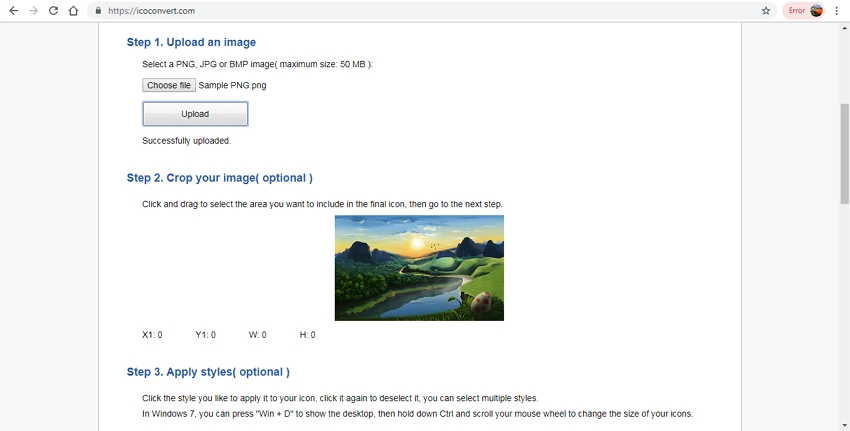Screen dimensions: 850x431
Task: Bookmark this page with the star icon
Action: pyautogui.click(x=766, y=11)
